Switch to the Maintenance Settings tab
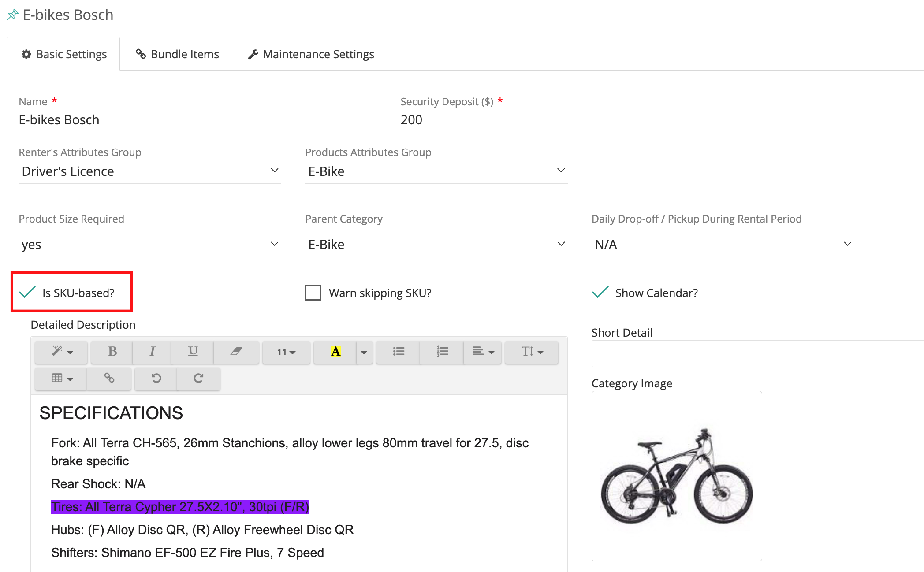Screen dimensions: 924x572 coord(311,54)
